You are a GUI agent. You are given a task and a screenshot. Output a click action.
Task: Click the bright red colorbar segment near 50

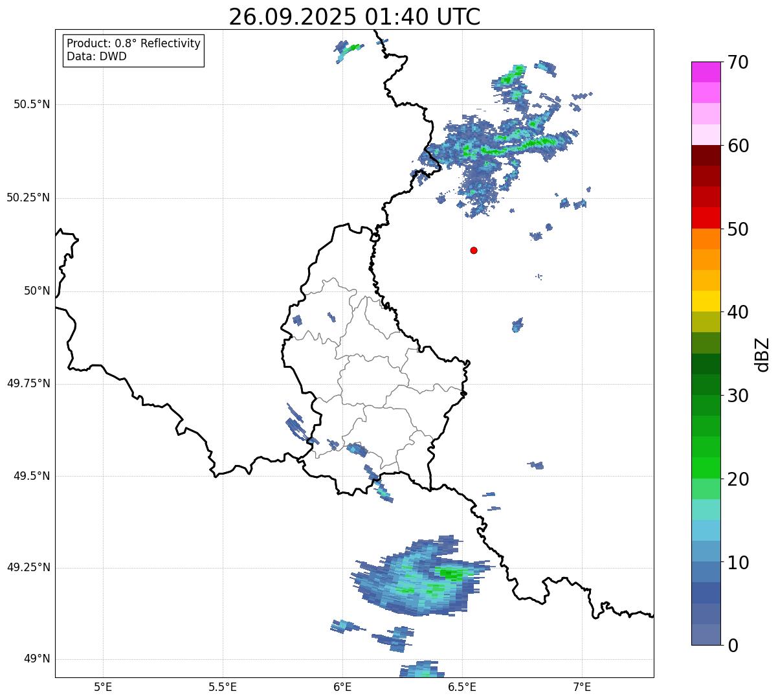click(706, 218)
